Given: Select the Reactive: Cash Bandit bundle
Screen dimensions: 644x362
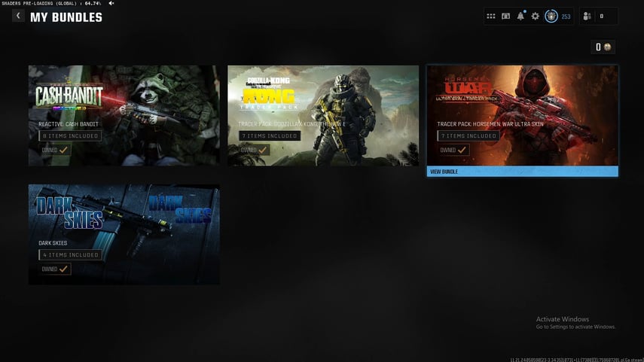Looking at the screenshot, I should [x=124, y=114].
